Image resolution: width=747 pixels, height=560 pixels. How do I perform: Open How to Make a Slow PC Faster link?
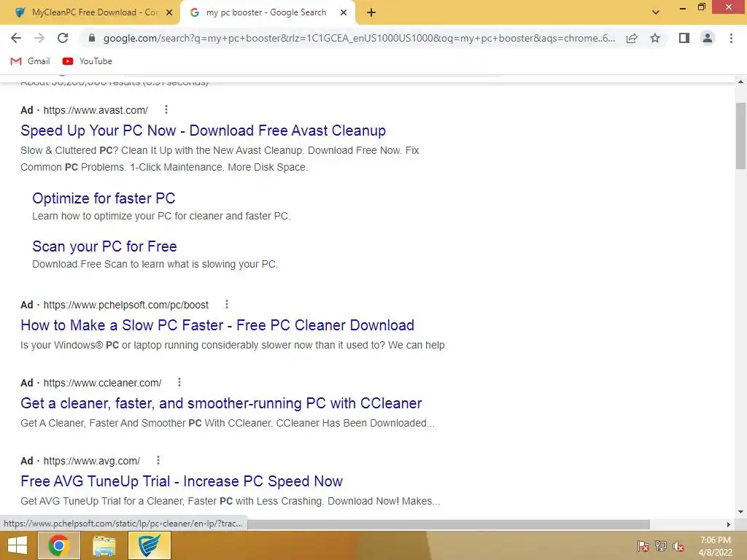tap(217, 325)
